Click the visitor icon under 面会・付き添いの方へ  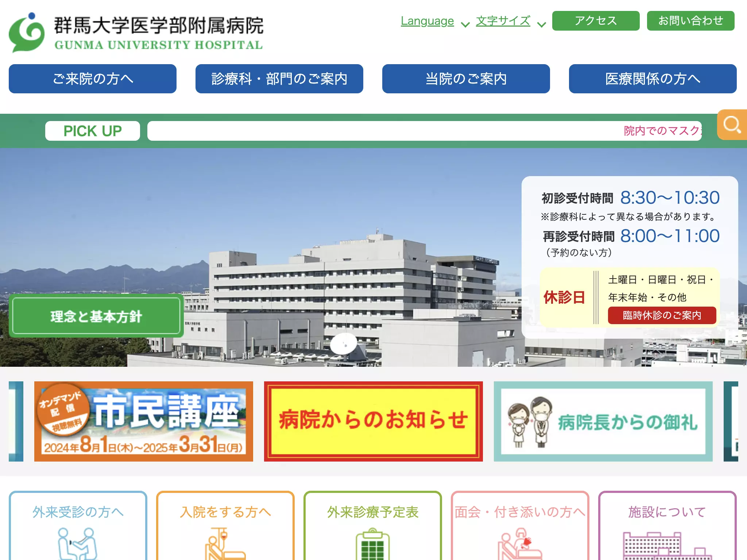(x=520, y=544)
